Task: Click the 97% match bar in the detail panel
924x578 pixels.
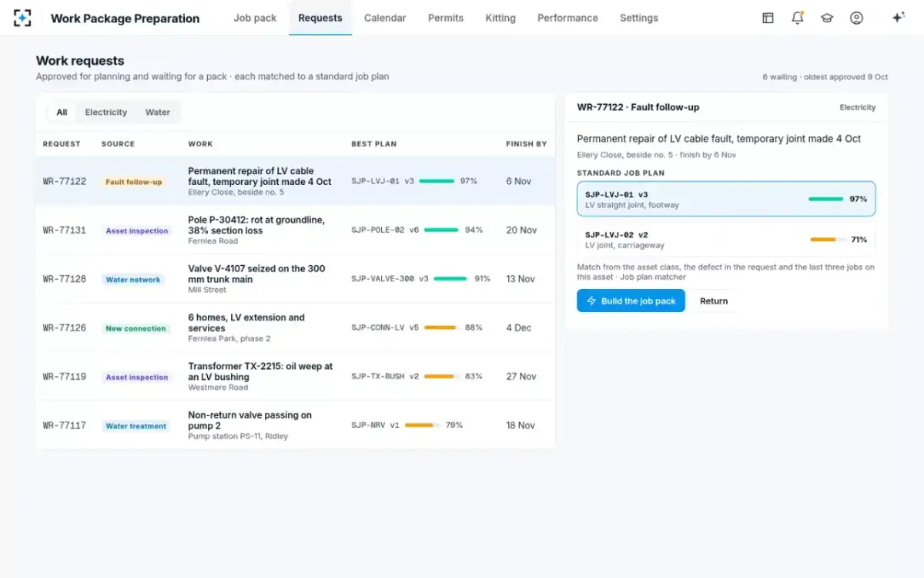Action: (x=826, y=199)
